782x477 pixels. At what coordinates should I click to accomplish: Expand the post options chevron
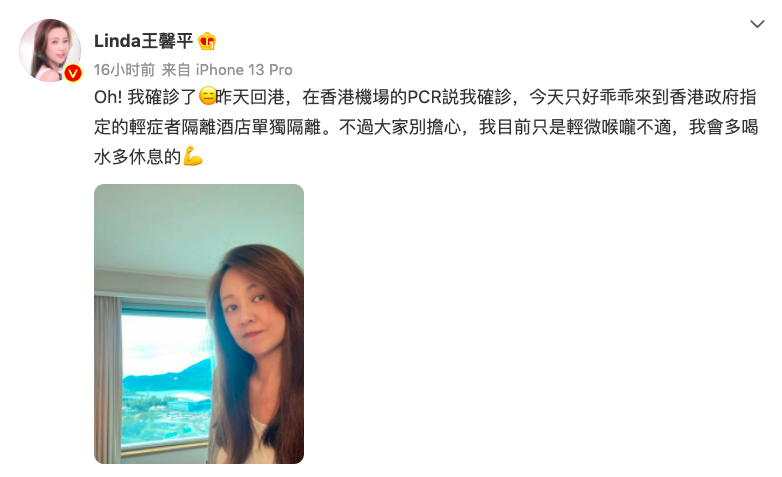click(x=757, y=24)
